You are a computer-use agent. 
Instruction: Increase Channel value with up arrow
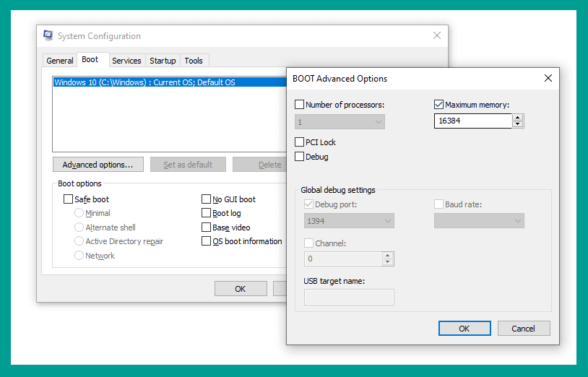click(388, 255)
